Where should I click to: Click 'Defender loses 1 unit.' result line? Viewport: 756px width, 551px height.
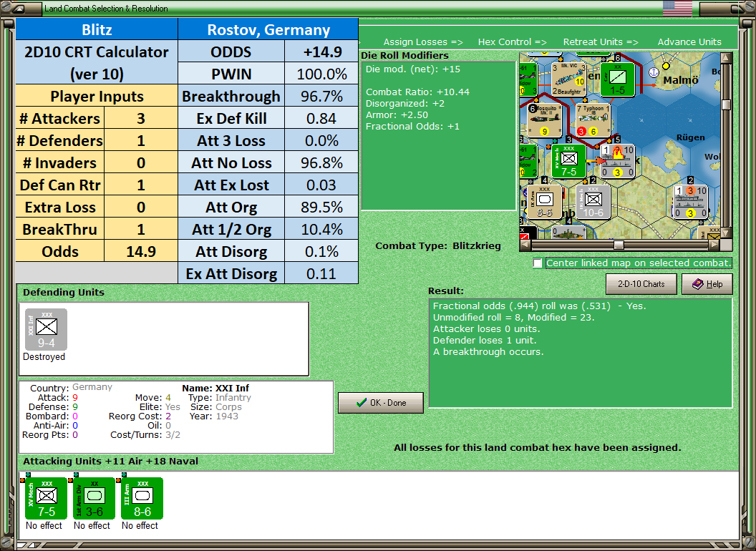point(485,341)
